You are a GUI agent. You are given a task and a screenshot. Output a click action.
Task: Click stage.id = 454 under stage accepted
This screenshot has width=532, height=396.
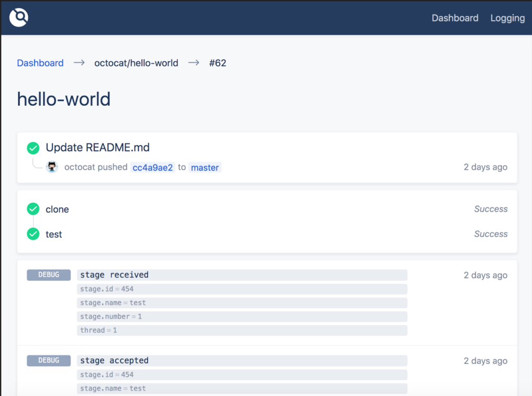242,375
